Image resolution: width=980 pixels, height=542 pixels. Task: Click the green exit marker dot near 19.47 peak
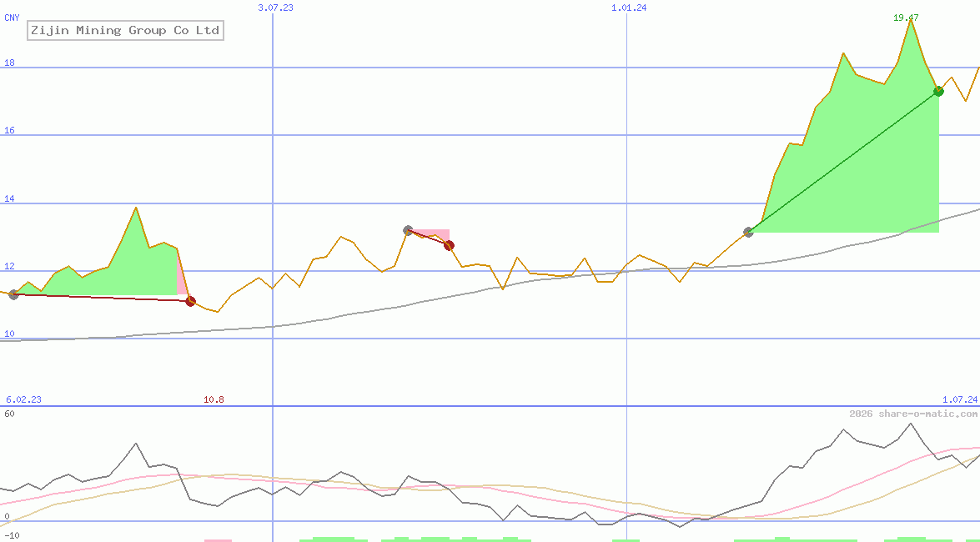coord(938,91)
